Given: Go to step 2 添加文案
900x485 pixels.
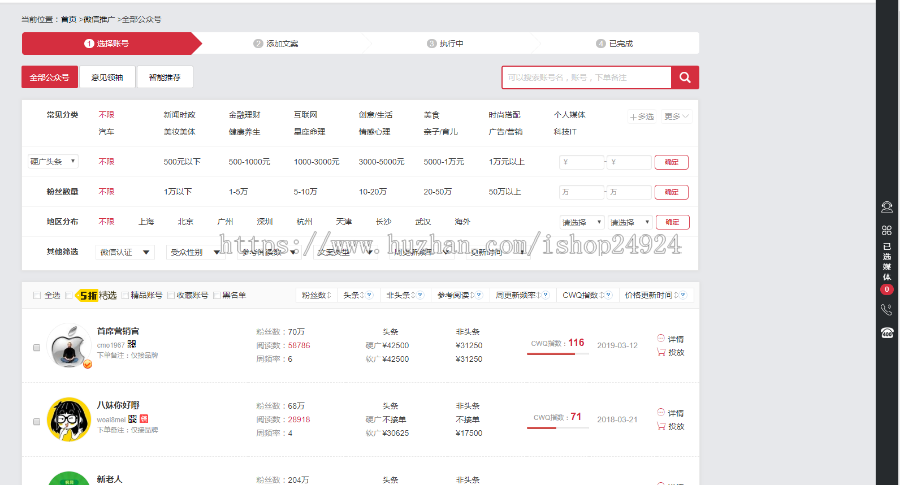Looking at the screenshot, I should click(x=276, y=44).
